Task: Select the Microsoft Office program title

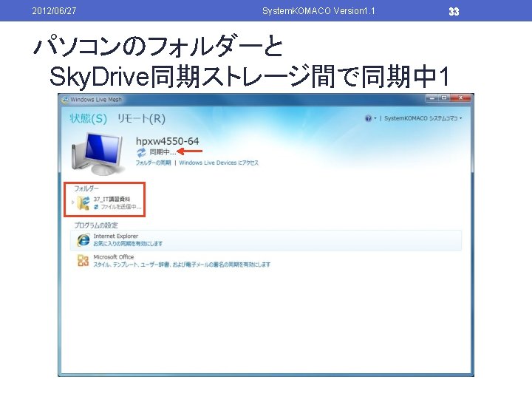Action: coord(114,257)
